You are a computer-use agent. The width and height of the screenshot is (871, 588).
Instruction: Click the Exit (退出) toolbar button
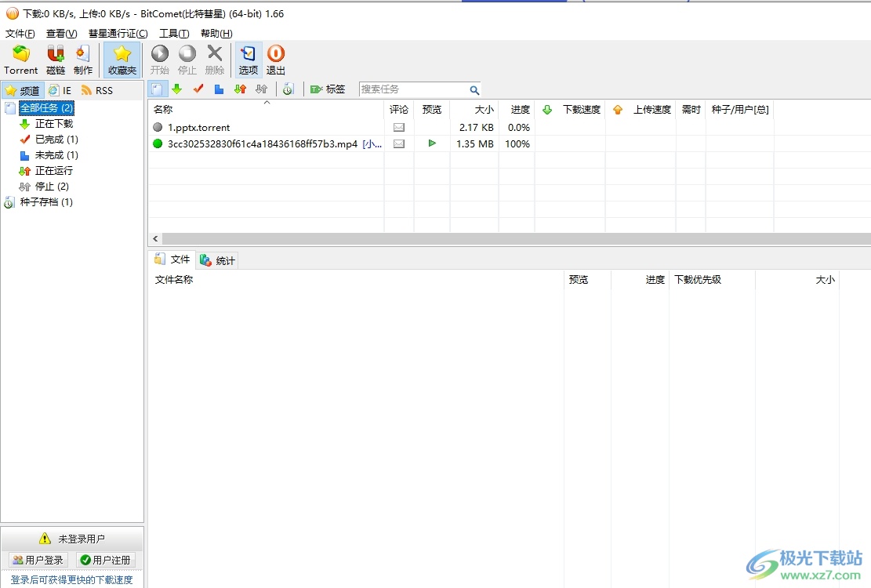click(x=275, y=60)
